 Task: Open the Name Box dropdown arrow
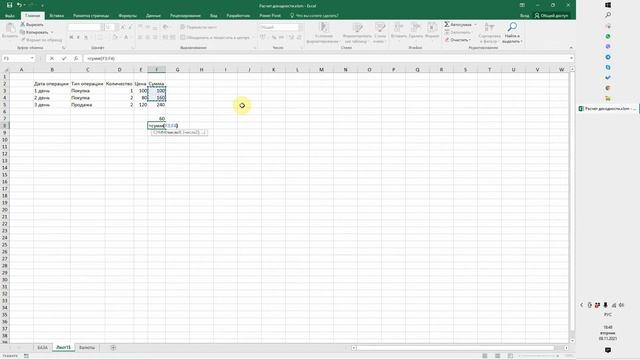pos(32,58)
